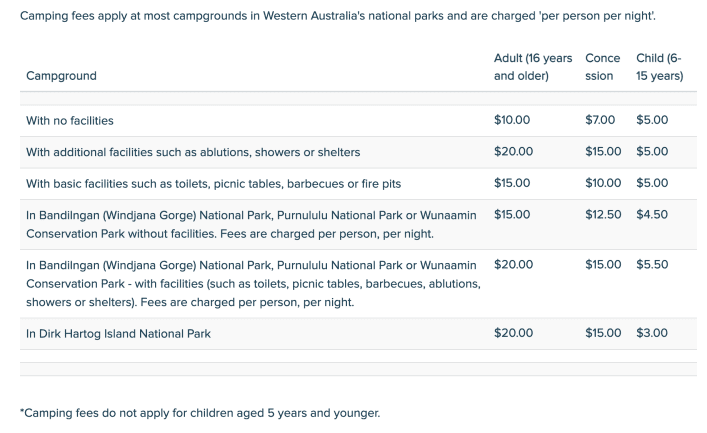Click the $3.00 child fee
Viewport: 707px width, 433px height.
click(652, 333)
